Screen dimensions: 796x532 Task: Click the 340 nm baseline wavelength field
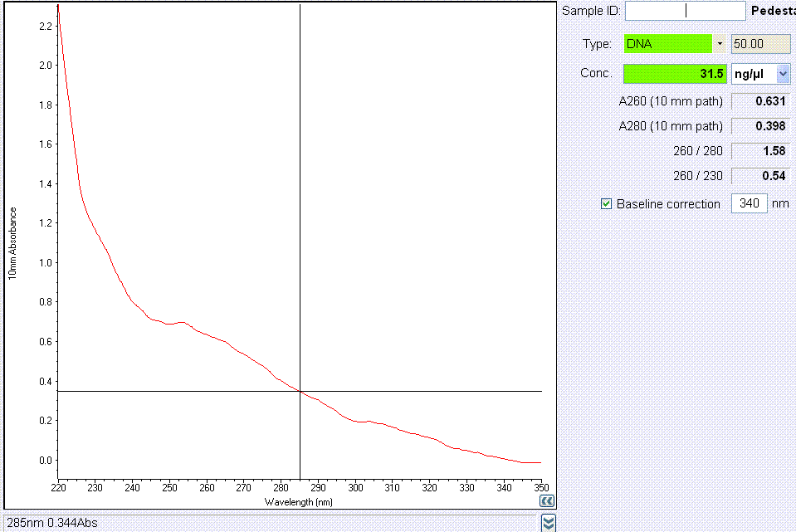point(749,203)
